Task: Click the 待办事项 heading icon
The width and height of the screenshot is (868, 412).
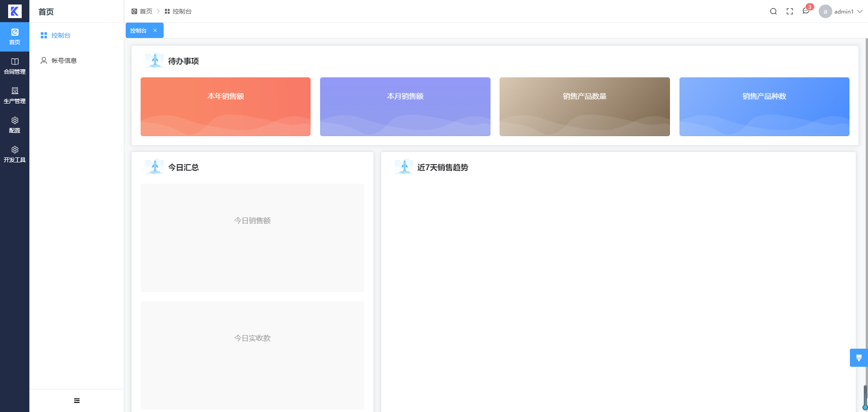Action: click(155, 61)
